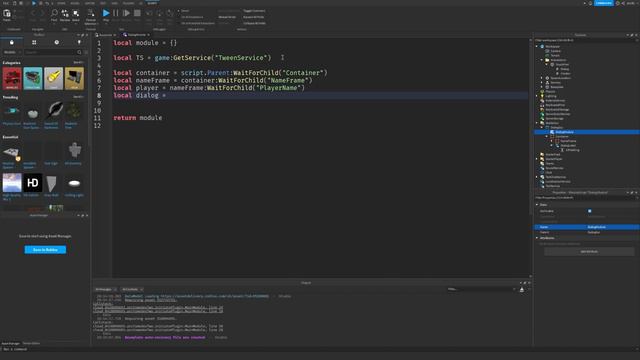Open the Models category dropdown in Toolbox
Screen dimensions: 640x360
pyautogui.click(x=12, y=52)
